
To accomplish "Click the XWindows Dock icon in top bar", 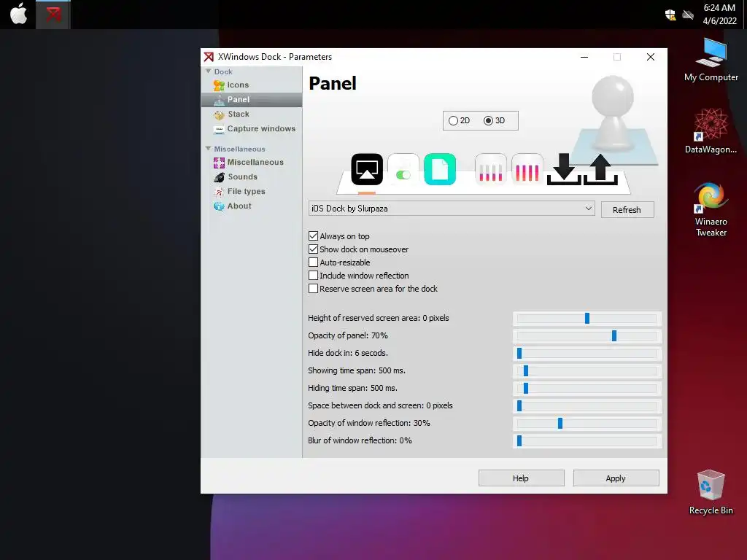I will coord(53,15).
